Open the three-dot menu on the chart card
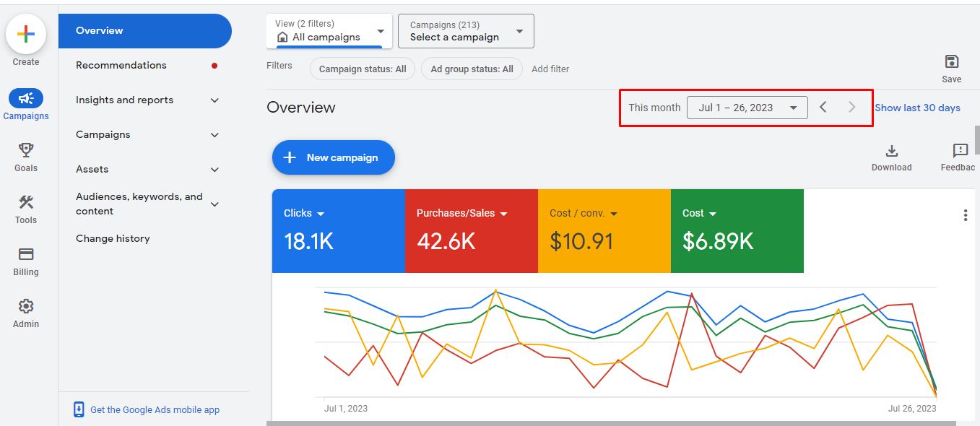The image size is (980, 426). [x=965, y=215]
